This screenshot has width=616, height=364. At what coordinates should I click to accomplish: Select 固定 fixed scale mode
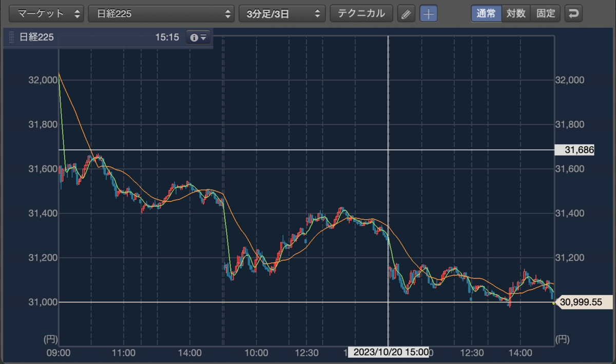[x=546, y=14]
